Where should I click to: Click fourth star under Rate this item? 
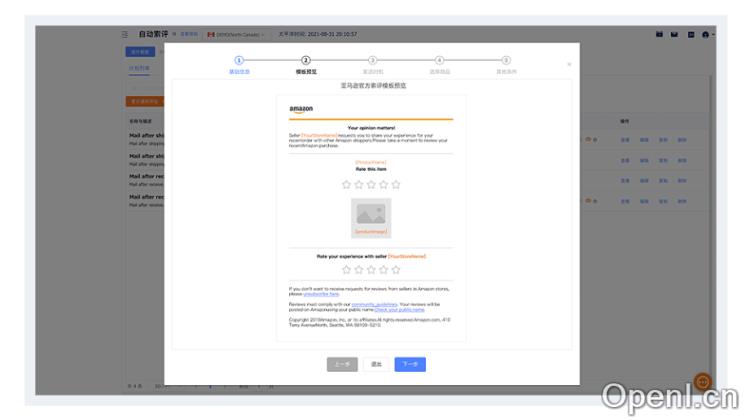[384, 185]
